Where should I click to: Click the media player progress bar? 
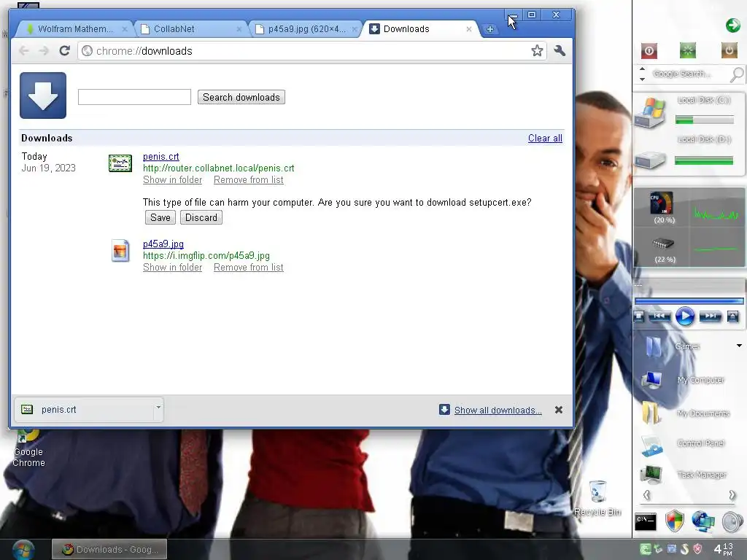(x=689, y=301)
